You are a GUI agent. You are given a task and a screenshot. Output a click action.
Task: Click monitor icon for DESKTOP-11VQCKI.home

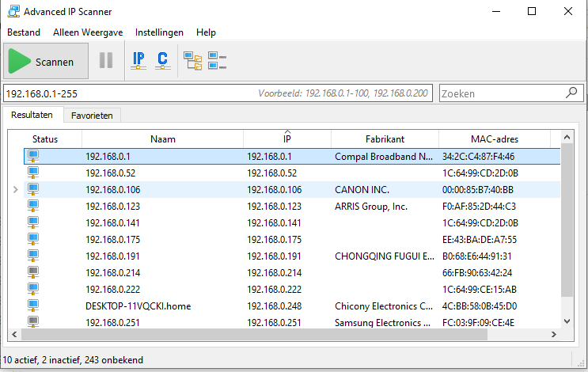33,306
